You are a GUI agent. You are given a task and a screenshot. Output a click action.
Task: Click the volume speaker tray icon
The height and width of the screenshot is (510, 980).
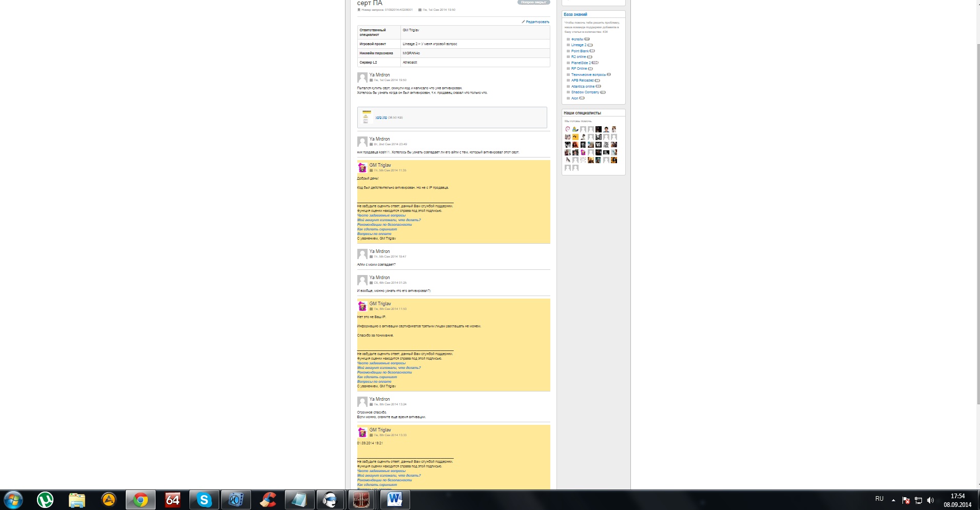point(931,500)
